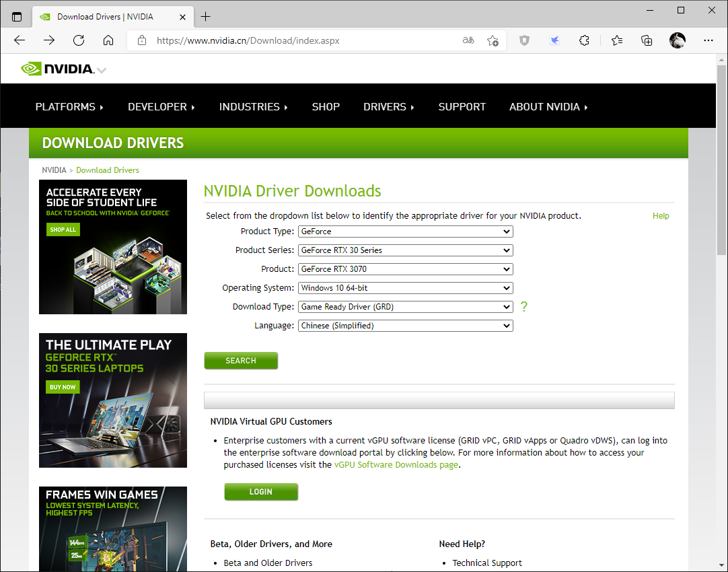Open the ABOUT NVIDIA menu
Image resolution: width=728 pixels, height=572 pixels.
(548, 107)
